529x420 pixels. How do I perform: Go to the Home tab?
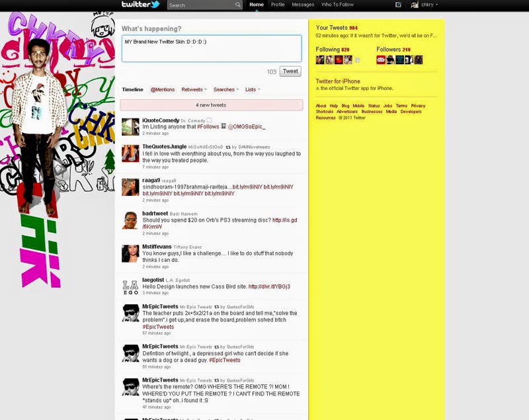tap(257, 5)
